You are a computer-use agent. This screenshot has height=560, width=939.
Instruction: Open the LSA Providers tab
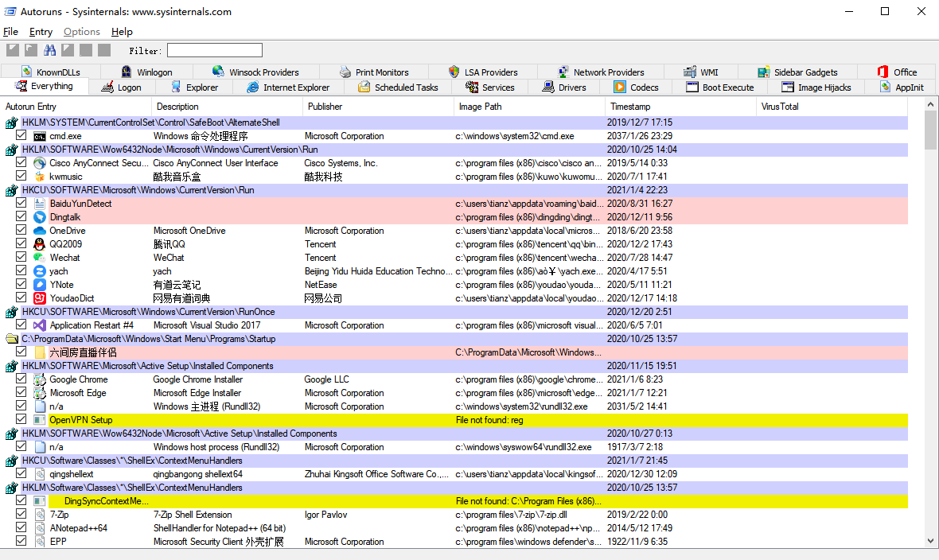(483, 72)
